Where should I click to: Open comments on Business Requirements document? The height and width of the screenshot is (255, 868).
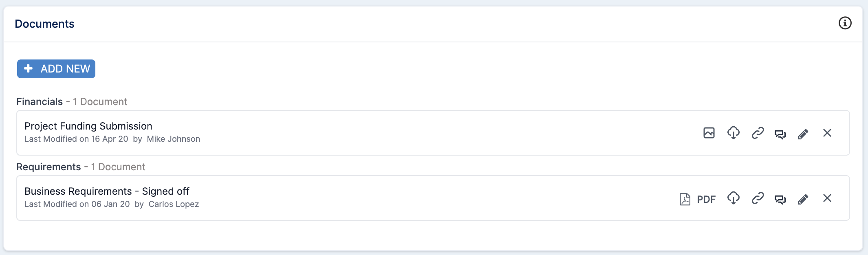pyautogui.click(x=780, y=199)
